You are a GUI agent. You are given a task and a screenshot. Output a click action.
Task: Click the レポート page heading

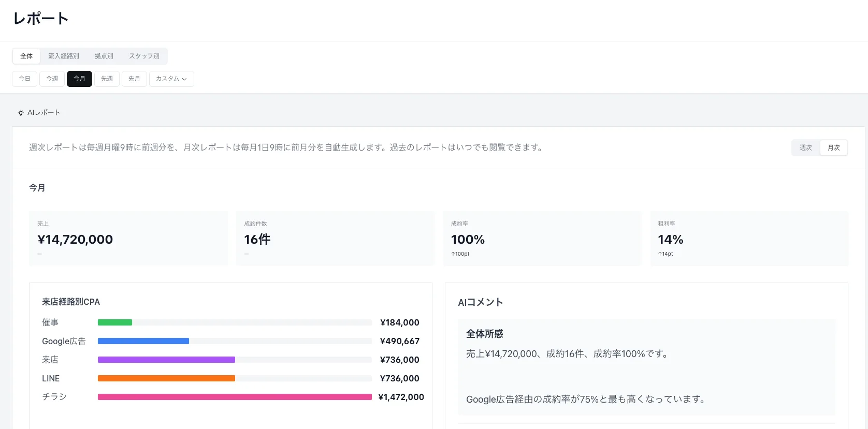41,19
